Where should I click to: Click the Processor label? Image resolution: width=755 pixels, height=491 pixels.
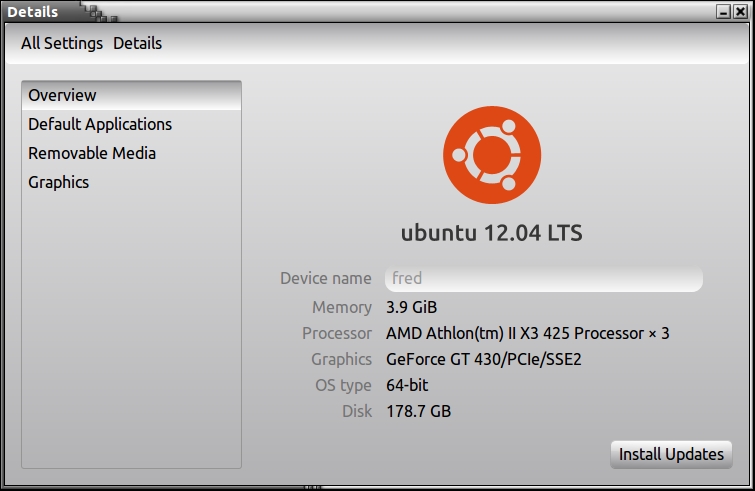coord(337,333)
